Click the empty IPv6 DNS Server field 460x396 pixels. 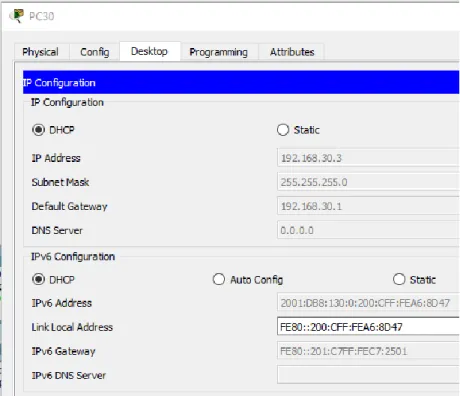[x=368, y=375]
